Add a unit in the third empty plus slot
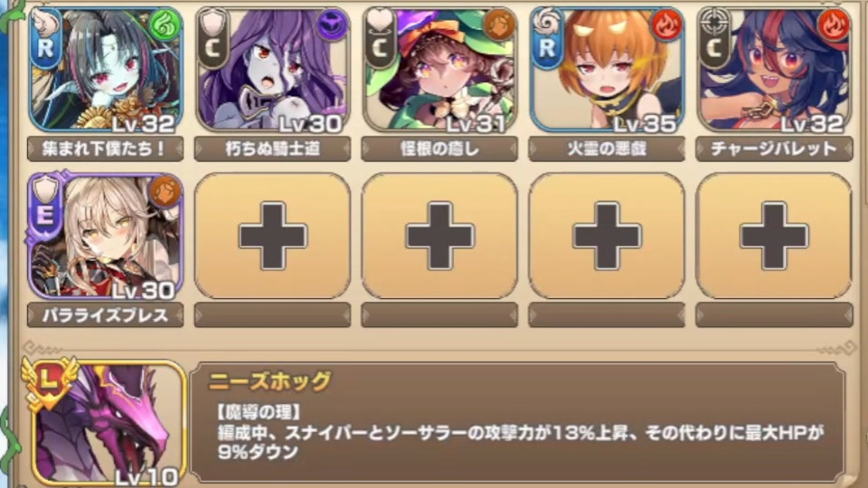The height and width of the screenshot is (488, 868). (x=607, y=236)
